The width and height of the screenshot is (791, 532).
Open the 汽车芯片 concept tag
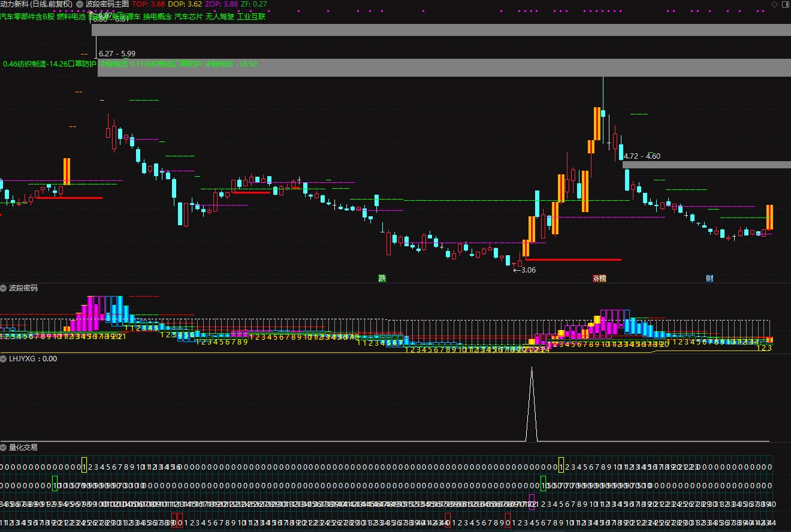(x=188, y=17)
